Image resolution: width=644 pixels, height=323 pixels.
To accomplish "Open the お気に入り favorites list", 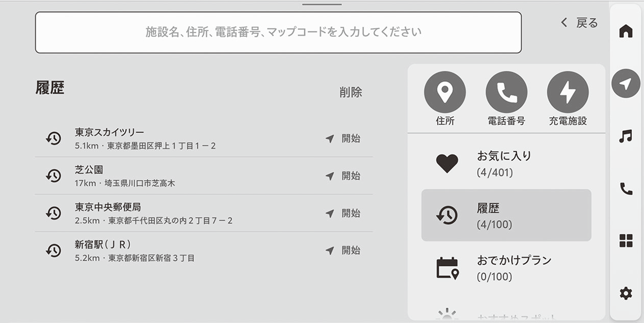I will [506, 164].
